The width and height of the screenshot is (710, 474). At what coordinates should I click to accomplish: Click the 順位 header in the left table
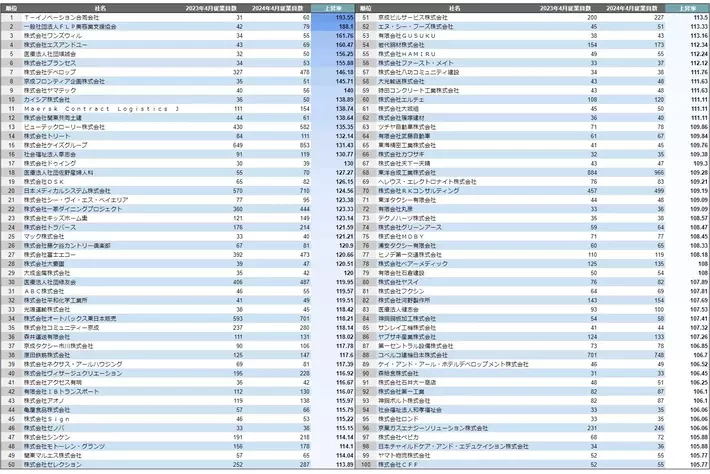pyautogui.click(x=9, y=8)
